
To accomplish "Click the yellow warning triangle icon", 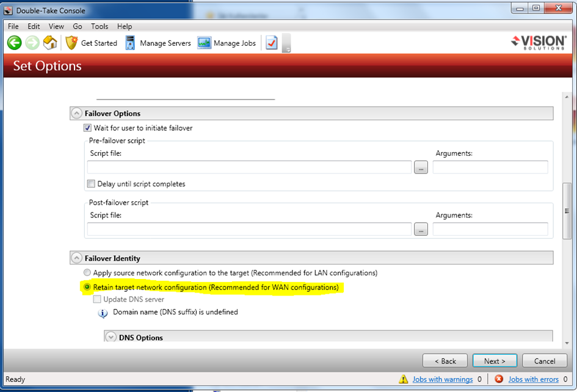I will tap(404, 379).
